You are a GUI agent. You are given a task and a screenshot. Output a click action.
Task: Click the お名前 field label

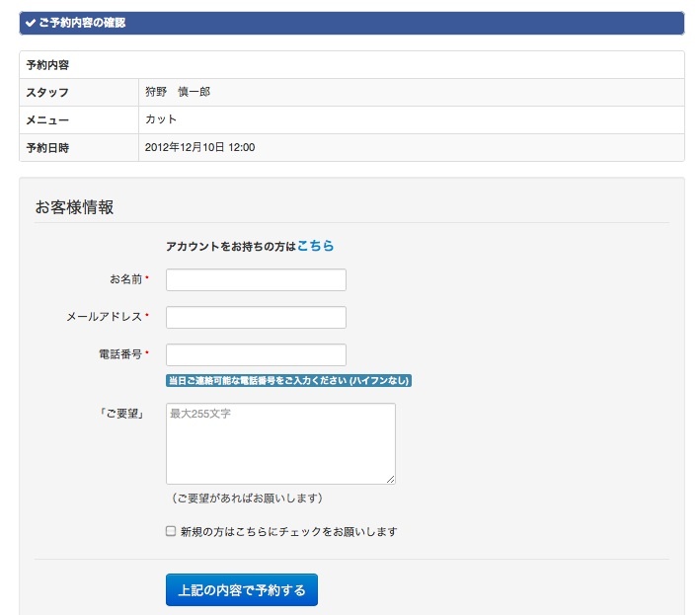tap(125, 280)
